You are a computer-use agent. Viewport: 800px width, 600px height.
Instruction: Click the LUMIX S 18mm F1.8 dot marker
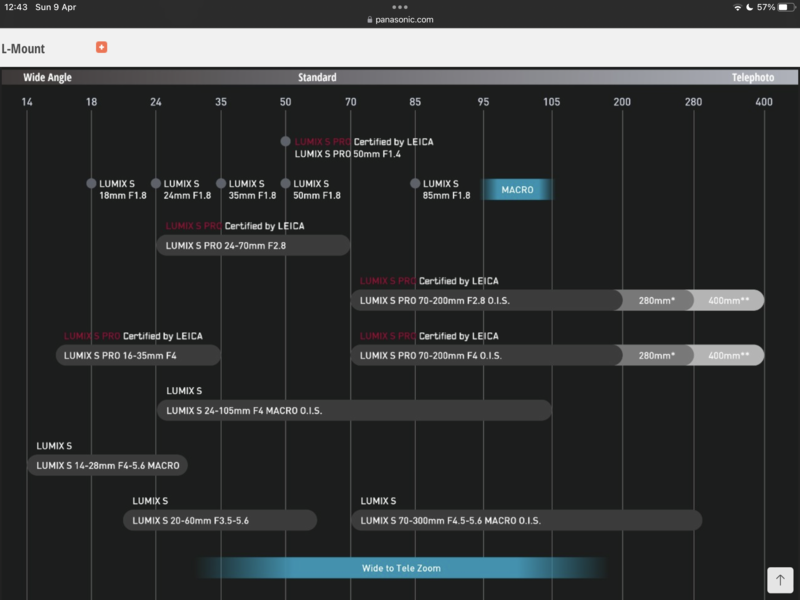(91, 183)
